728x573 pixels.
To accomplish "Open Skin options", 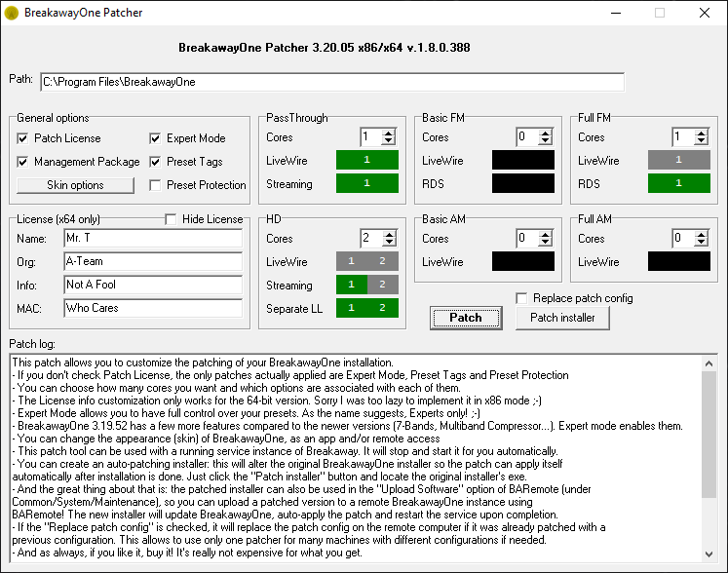I will coord(75,185).
